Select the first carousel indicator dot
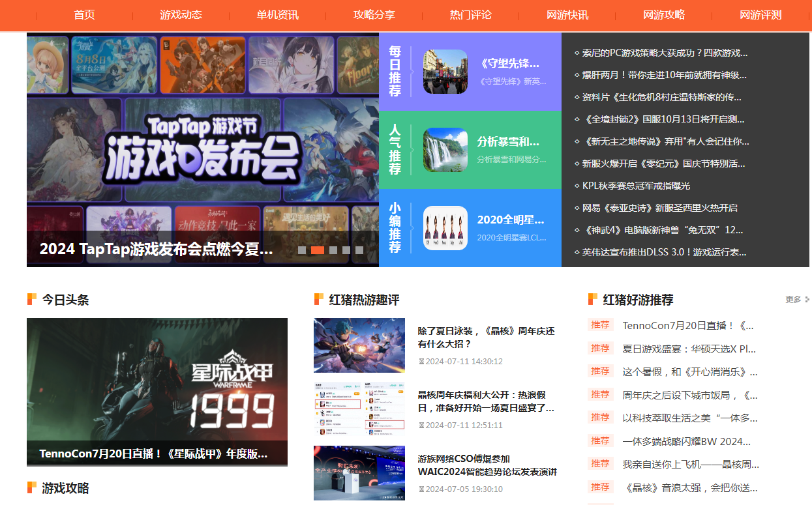 click(302, 250)
